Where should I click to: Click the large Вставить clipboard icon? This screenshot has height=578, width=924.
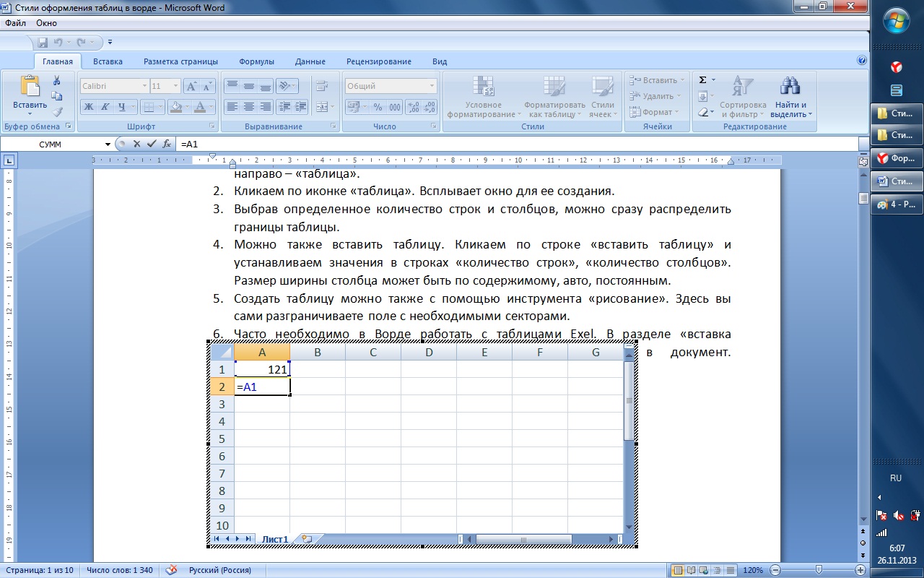click(x=30, y=86)
